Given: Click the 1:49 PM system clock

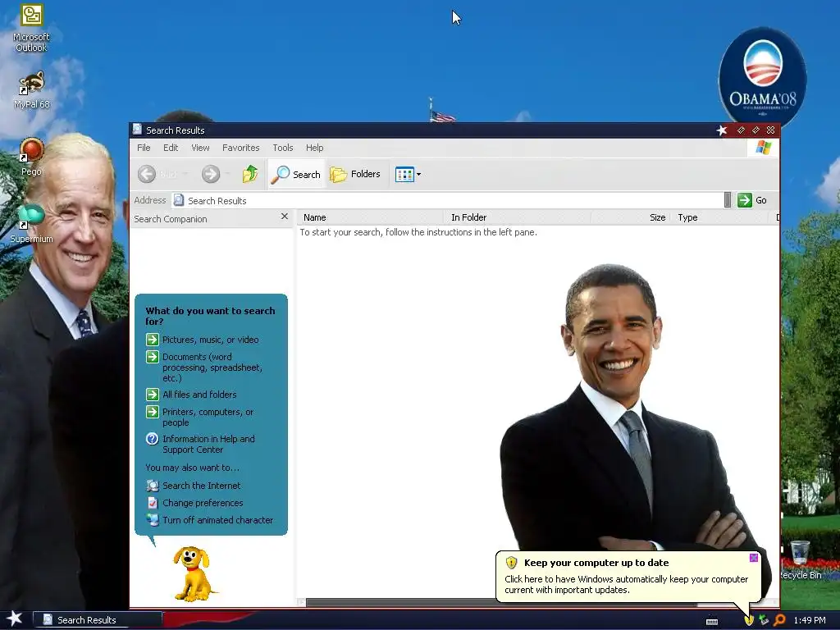Looking at the screenshot, I should coord(810,620).
